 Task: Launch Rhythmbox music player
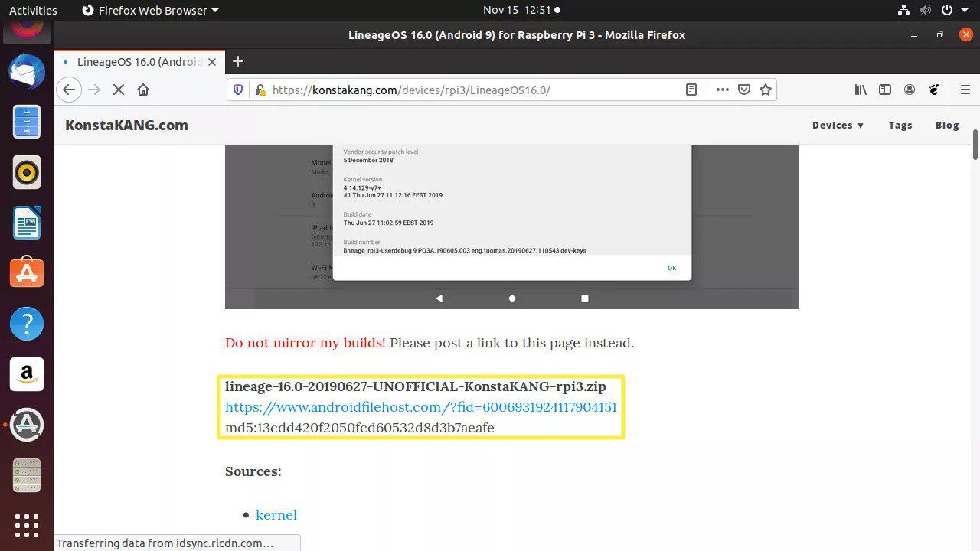click(x=27, y=173)
